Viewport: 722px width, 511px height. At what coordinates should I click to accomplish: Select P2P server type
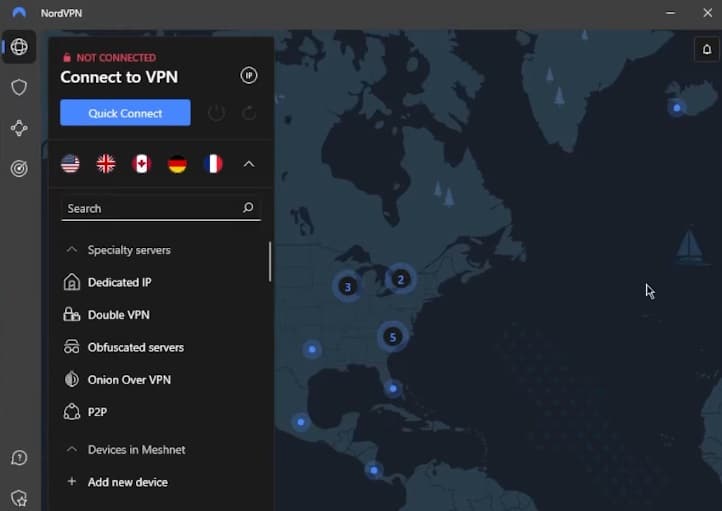[98, 412]
